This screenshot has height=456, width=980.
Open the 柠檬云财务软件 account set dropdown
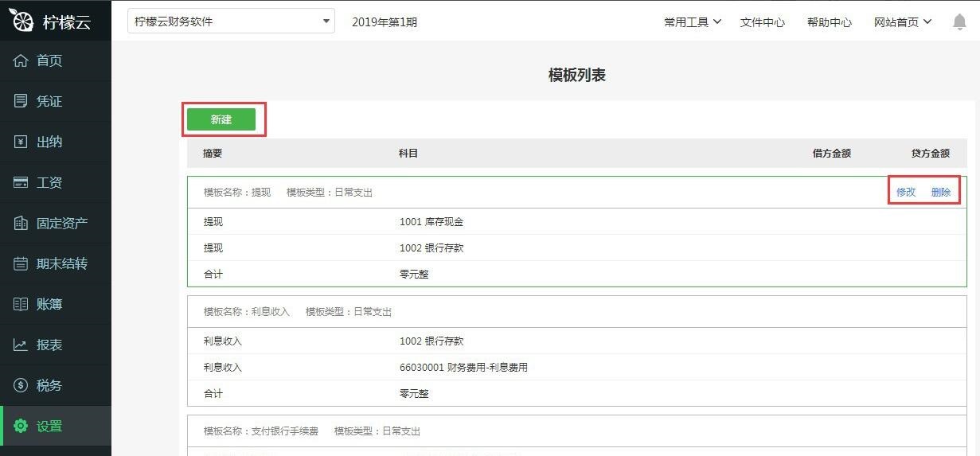231,21
